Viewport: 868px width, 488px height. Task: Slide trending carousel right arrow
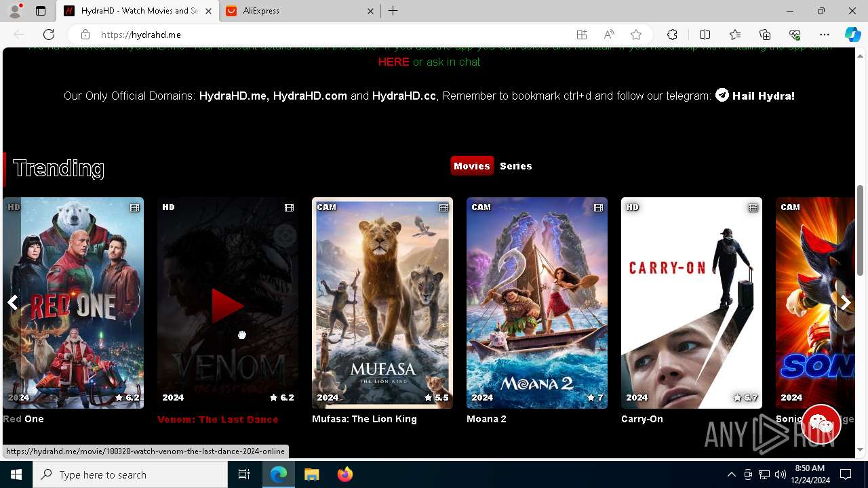coord(845,302)
